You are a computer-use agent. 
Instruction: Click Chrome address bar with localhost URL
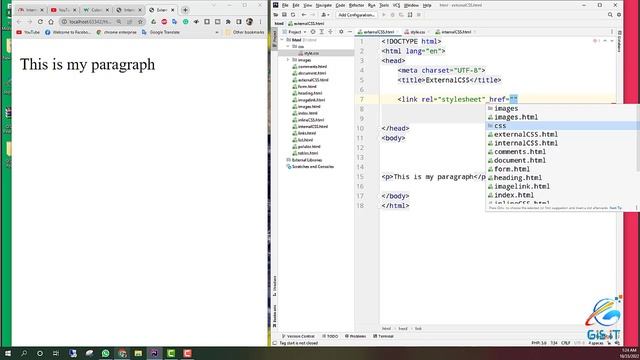coord(90,22)
